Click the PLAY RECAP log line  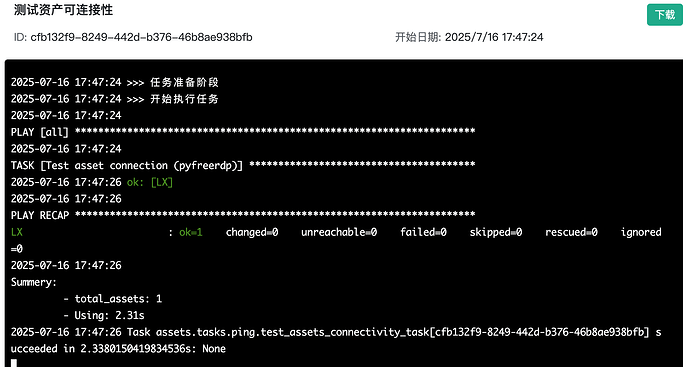point(243,215)
